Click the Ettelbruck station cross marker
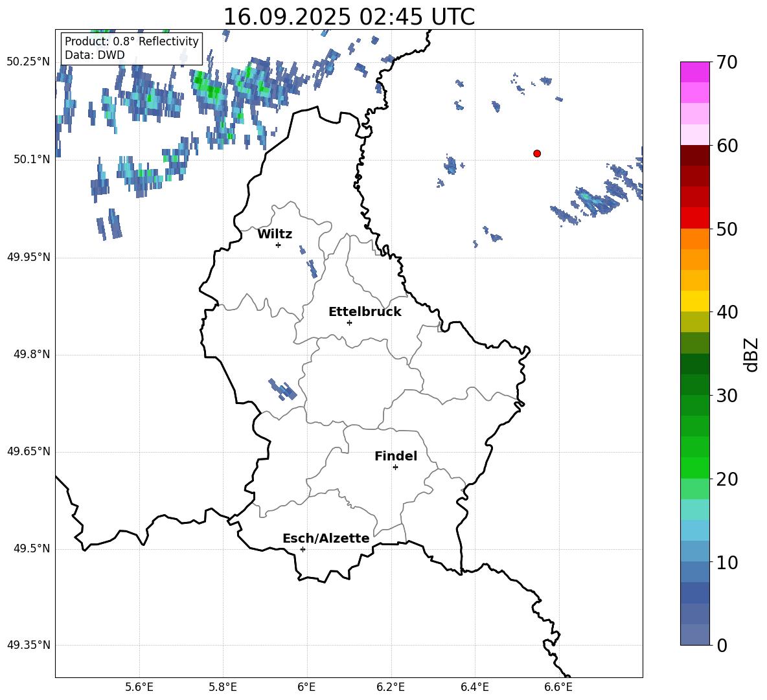Image resolution: width=767 pixels, height=700 pixels. pos(349,322)
